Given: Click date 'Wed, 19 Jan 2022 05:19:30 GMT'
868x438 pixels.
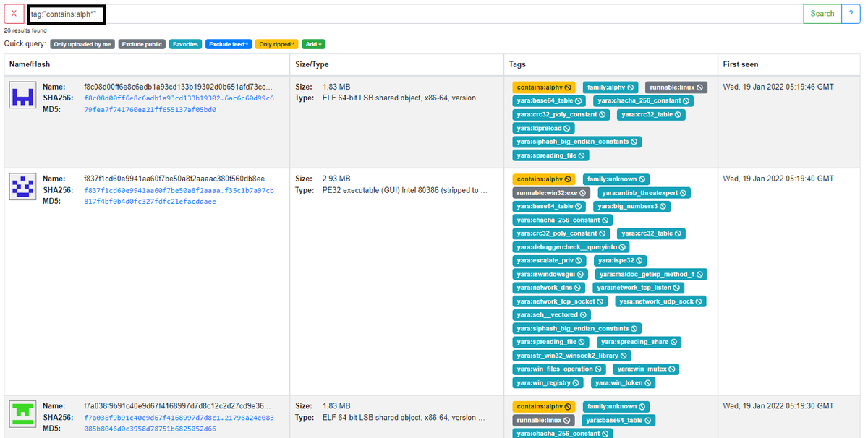Looking at the screenshot, I should click(x=778, y=406).
